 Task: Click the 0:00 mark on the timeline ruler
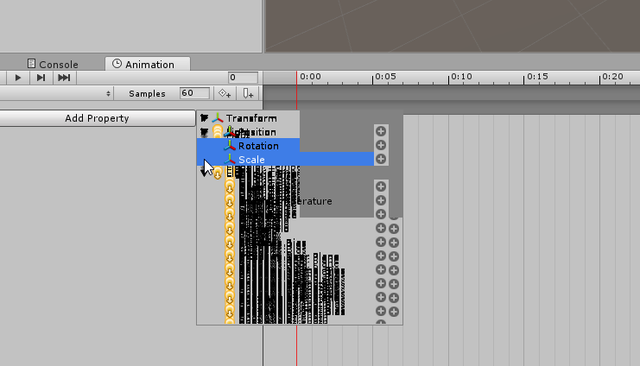click(x=310, y=77)
